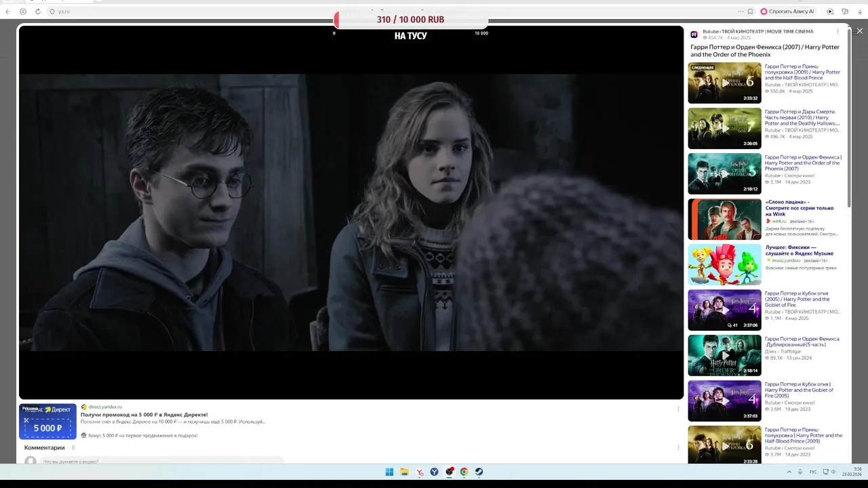
Task: Open Кубок огня thumbnail with duration 2:37:03
Action: click(x=724, y=401)
